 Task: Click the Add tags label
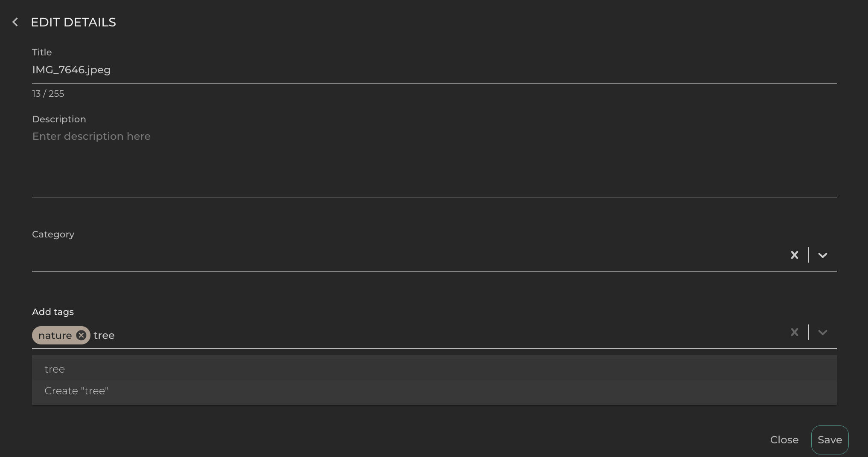tap(53, 312)
